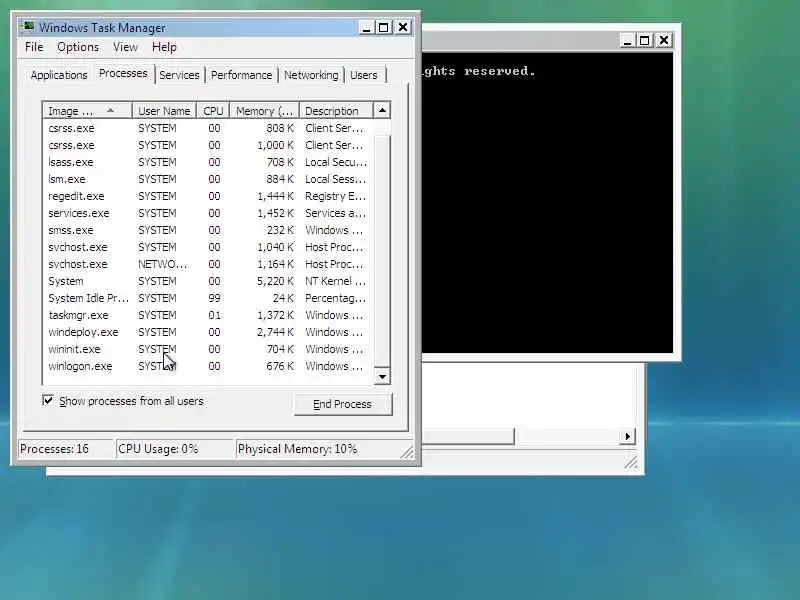Click the End Process button

343,404
